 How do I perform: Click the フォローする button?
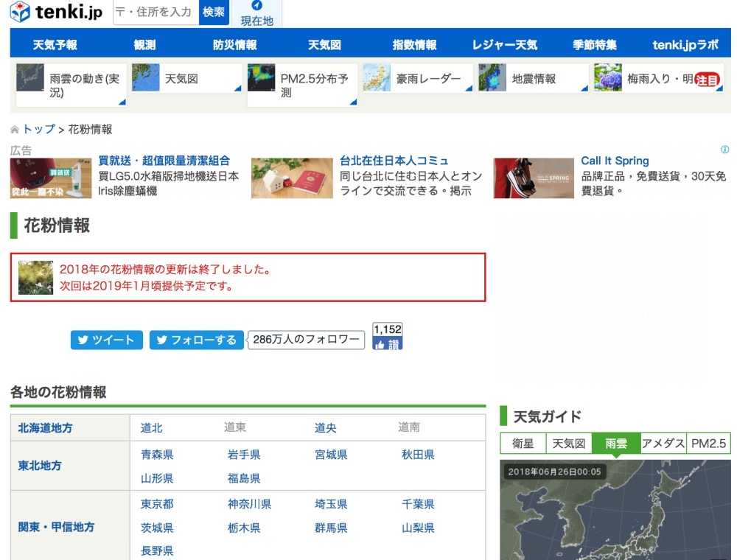pyautogui.click(x=196, y=340)
